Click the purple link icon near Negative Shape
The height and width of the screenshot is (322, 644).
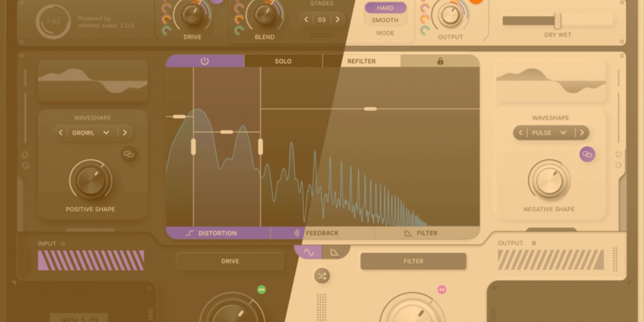587,154
